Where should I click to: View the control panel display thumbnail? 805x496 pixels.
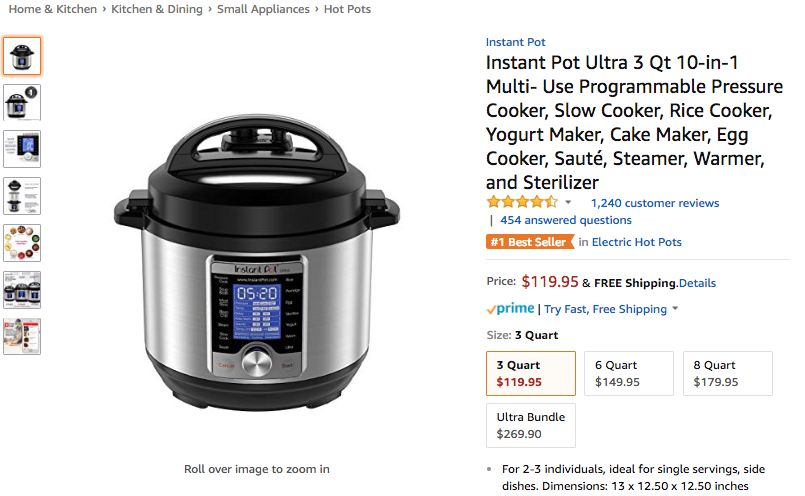[x=22, y=149]
